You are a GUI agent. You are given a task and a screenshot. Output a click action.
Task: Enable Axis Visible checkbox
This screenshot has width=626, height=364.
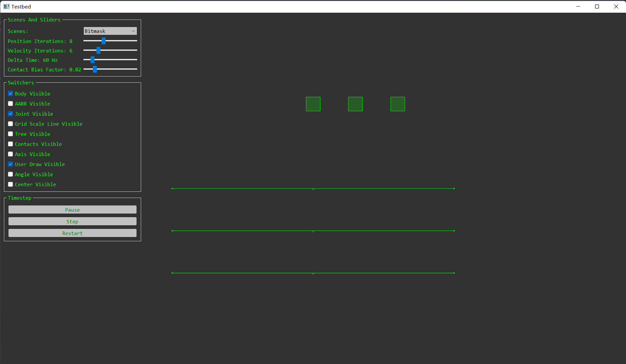pyautogui.click(x=10, y=154)
